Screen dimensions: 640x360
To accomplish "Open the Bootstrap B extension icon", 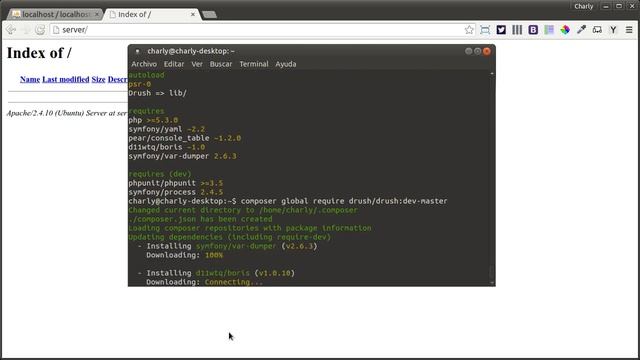I will coord(533,30).
